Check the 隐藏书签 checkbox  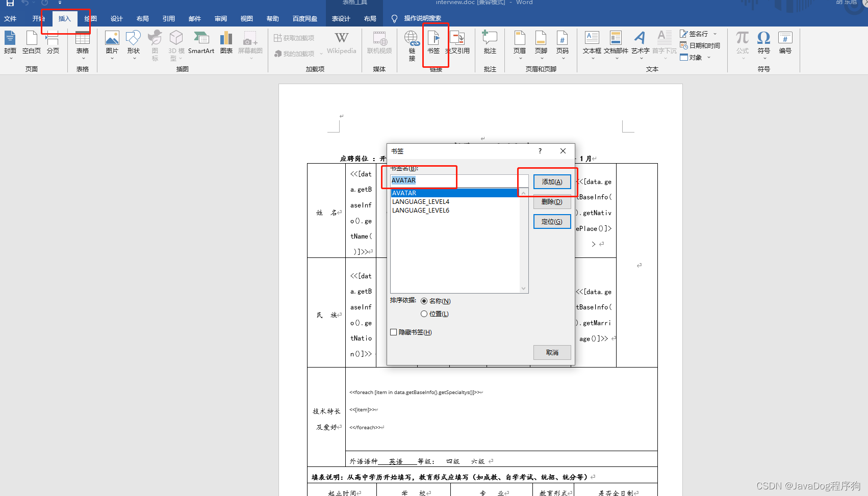393,332
